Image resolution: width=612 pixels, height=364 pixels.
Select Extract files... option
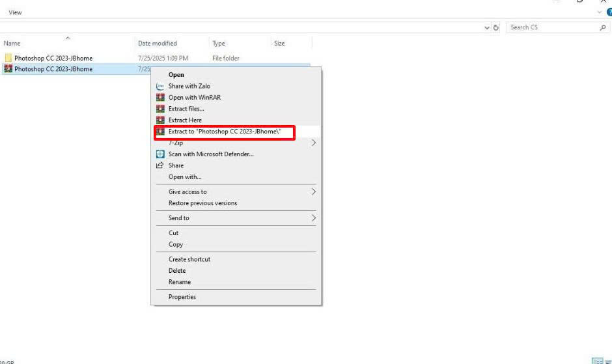pos(186,109)
